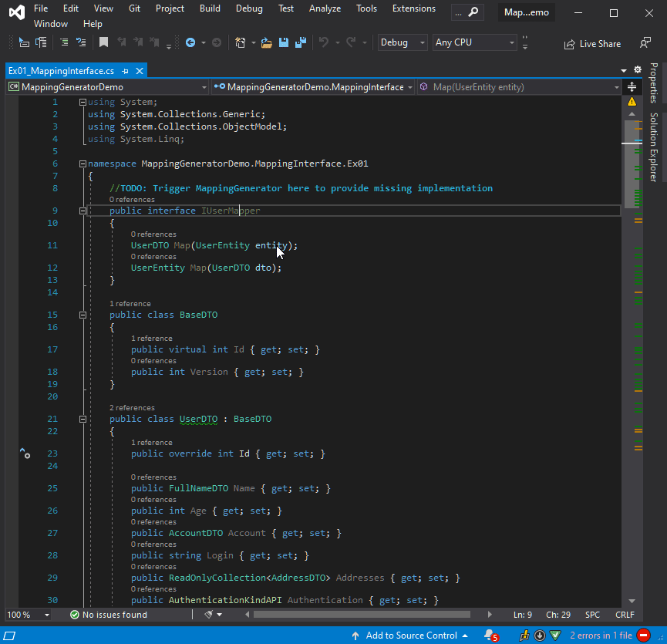This screenshot has width=667, height=644.
Task: Toggle bookmark using the bookmark icon
Action: click(x=103, y=42)
